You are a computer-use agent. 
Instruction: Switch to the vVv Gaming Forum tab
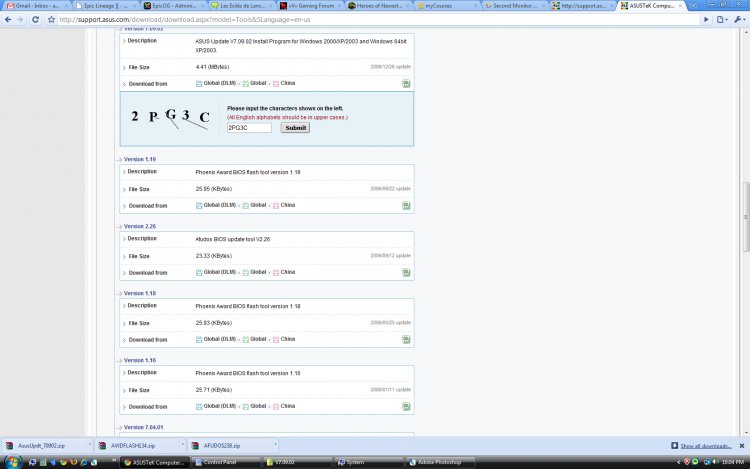(310, 6)
